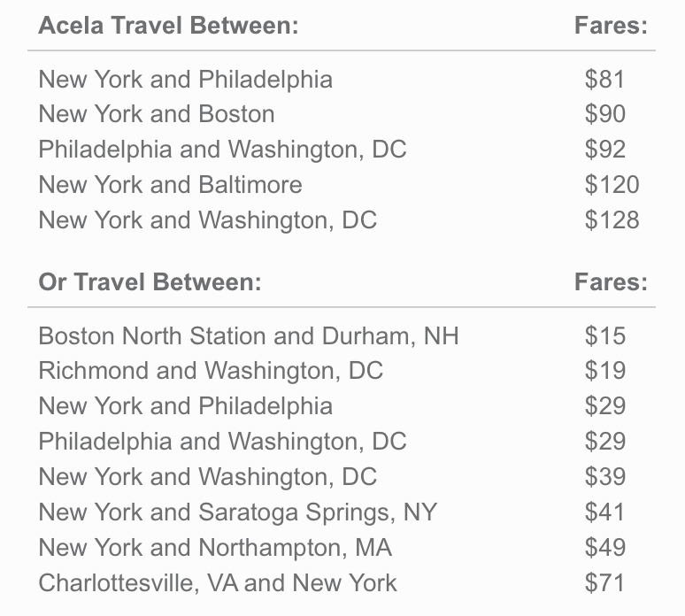Click the $128 Acela fare
This screenshot has height=616, width=685.
coord(612,220)
